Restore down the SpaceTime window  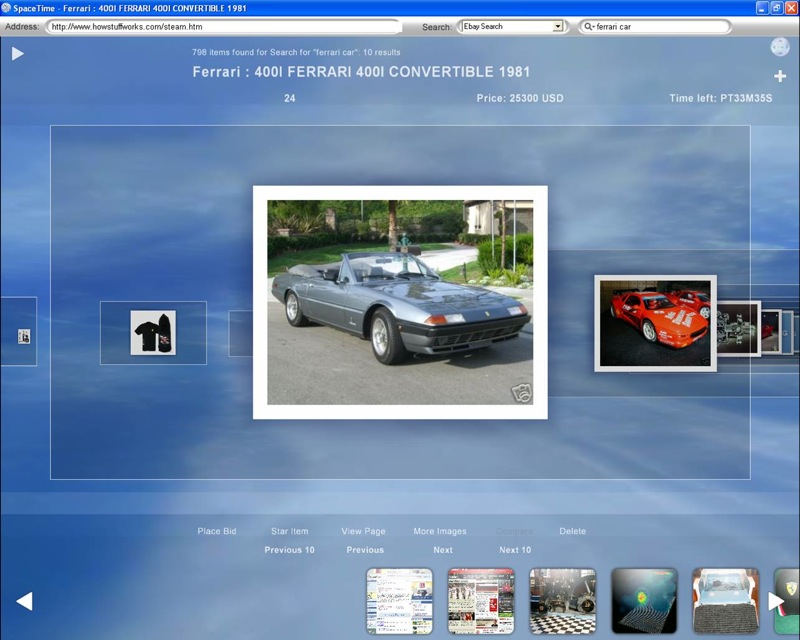777,8
